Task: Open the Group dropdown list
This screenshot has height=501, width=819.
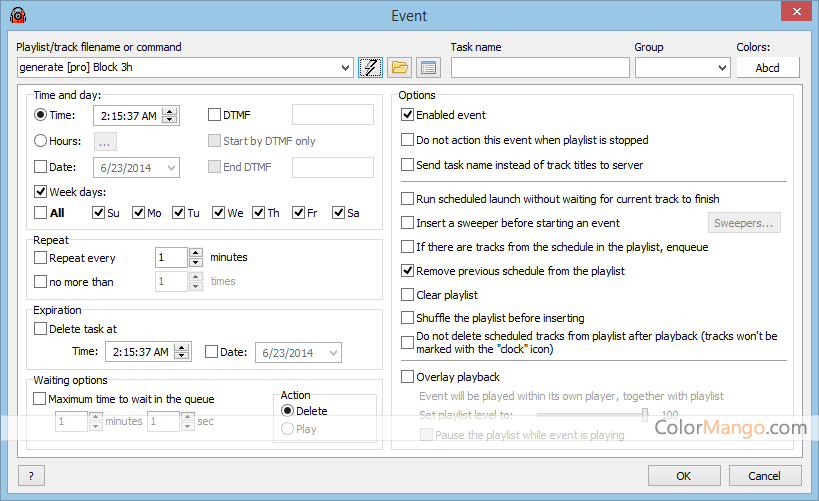Action: pos(723,68)
